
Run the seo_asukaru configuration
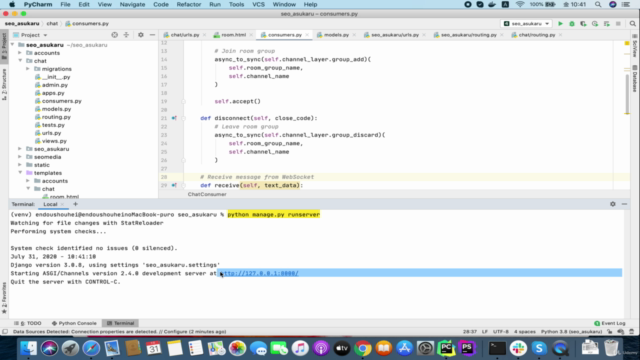[x=560, y=24]
